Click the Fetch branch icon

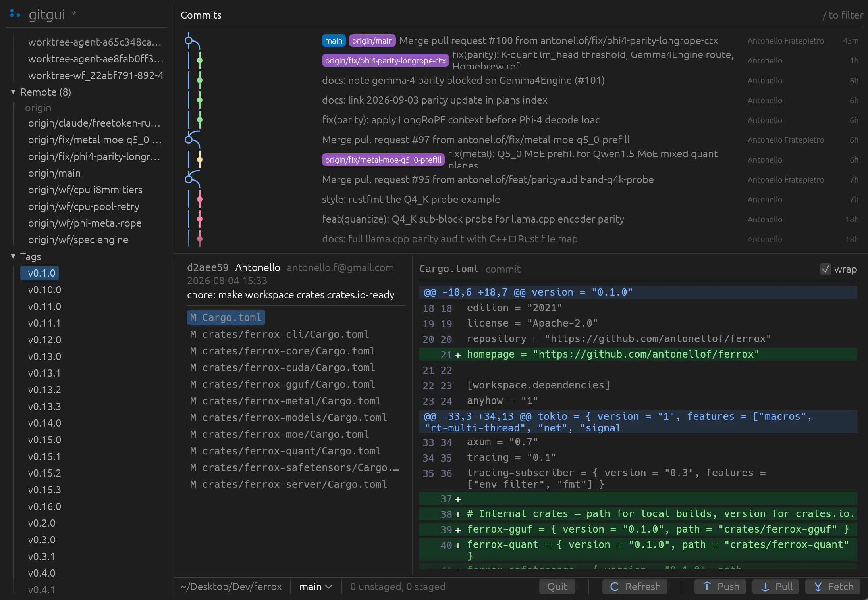click(x=818, y=587)
